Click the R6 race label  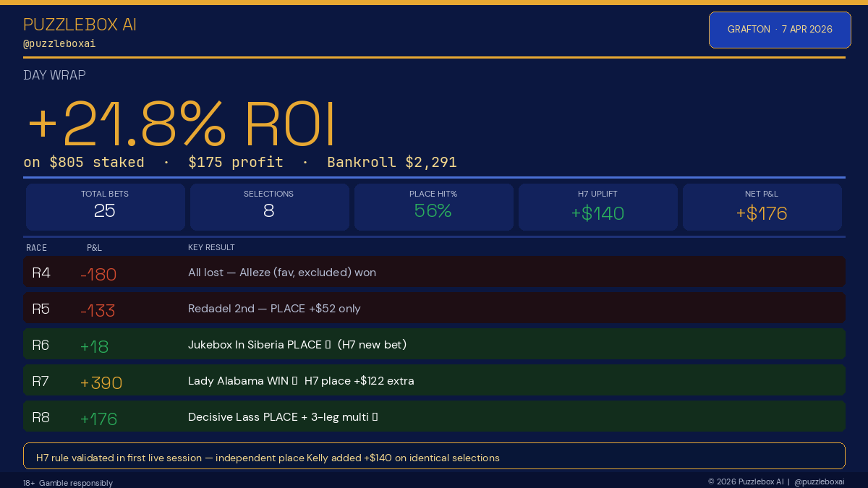pyautogui.click(x=41, y=345)
